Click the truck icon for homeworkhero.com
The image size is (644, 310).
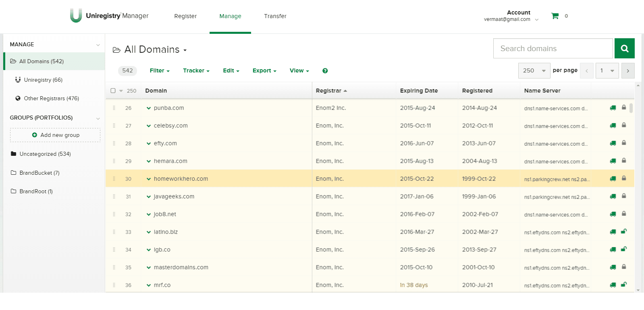[613, 179]
